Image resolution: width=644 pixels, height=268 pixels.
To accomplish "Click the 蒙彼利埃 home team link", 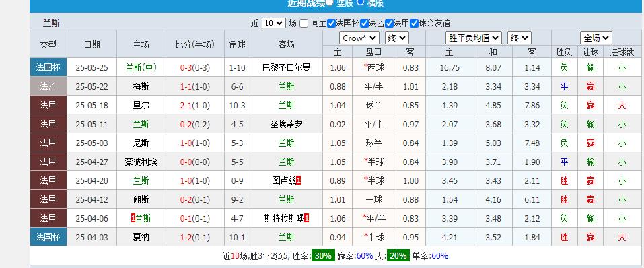I will [141, 162].
